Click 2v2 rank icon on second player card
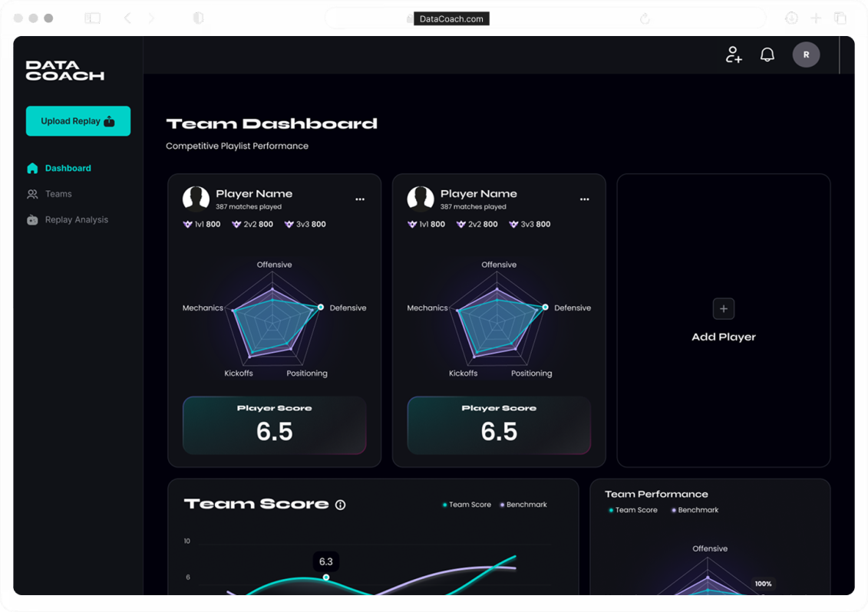868x612 pixels. coord(461,225)
